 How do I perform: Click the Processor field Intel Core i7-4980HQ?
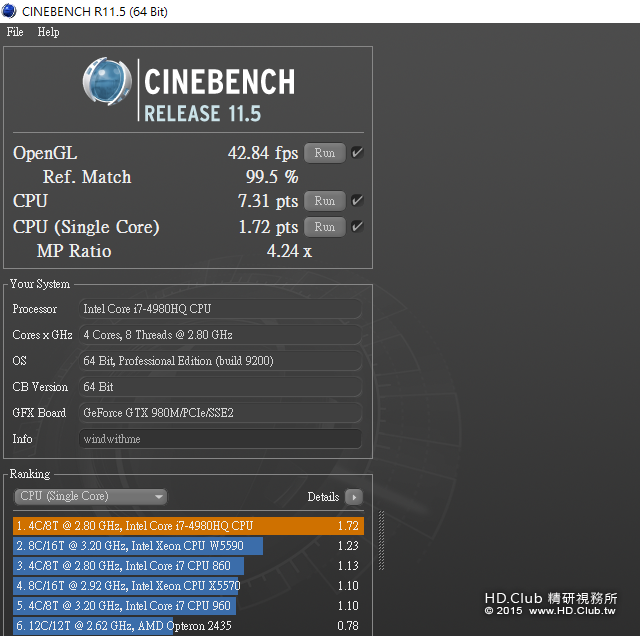point(220,309)
